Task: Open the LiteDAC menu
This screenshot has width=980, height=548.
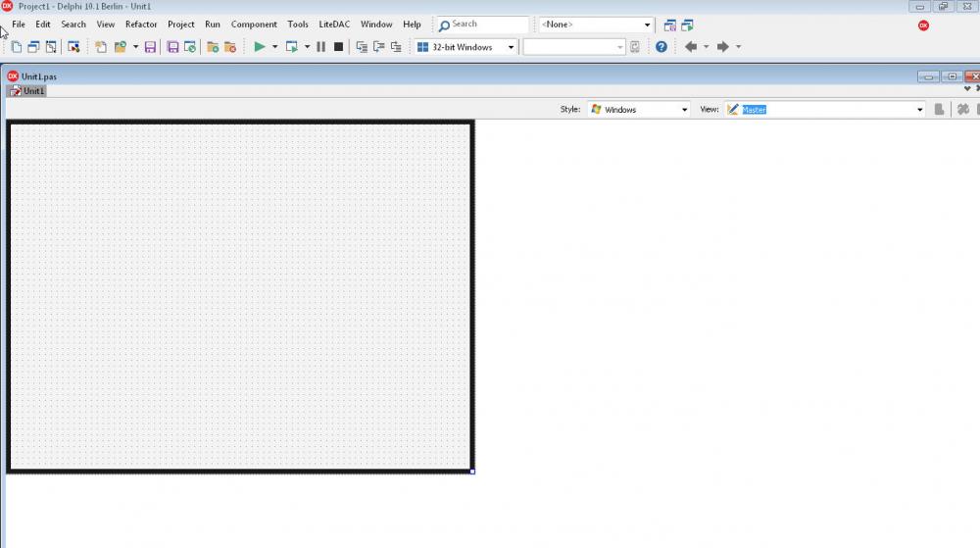Action: click(x=334, y=25)
